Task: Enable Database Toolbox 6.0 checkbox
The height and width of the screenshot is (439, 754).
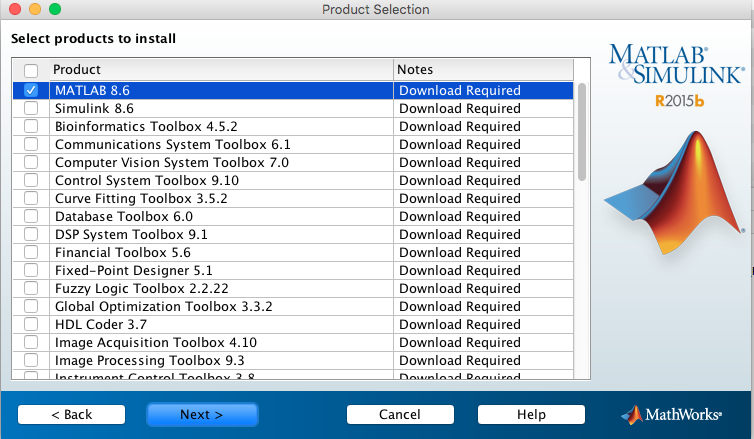Action: [31, 216]
